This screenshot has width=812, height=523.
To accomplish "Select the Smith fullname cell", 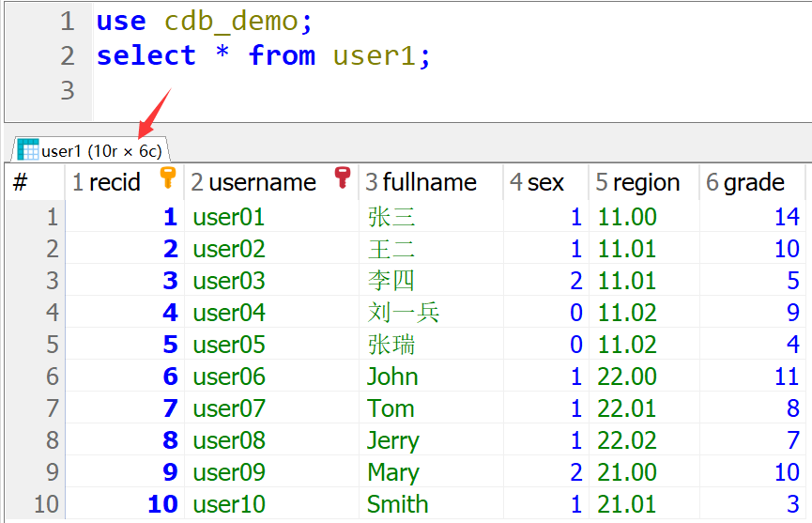I will tap(397, 504).
